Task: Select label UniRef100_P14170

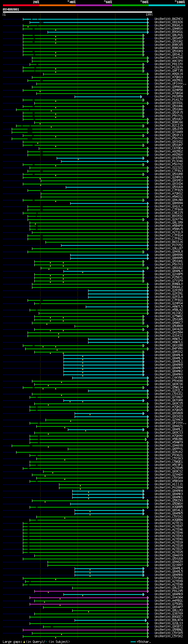Action: [169, 100]
